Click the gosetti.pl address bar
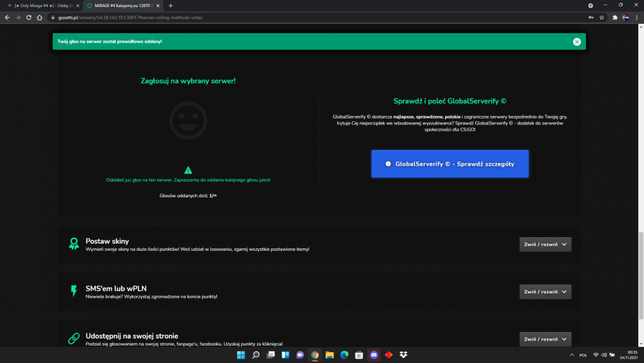This screenshot has height=363, width=644. point(320,17)
